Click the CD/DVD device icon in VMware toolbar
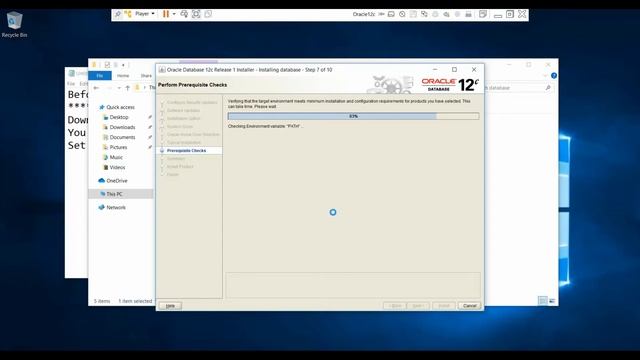Viewport: 640px width, 360px height. (402, 14)
